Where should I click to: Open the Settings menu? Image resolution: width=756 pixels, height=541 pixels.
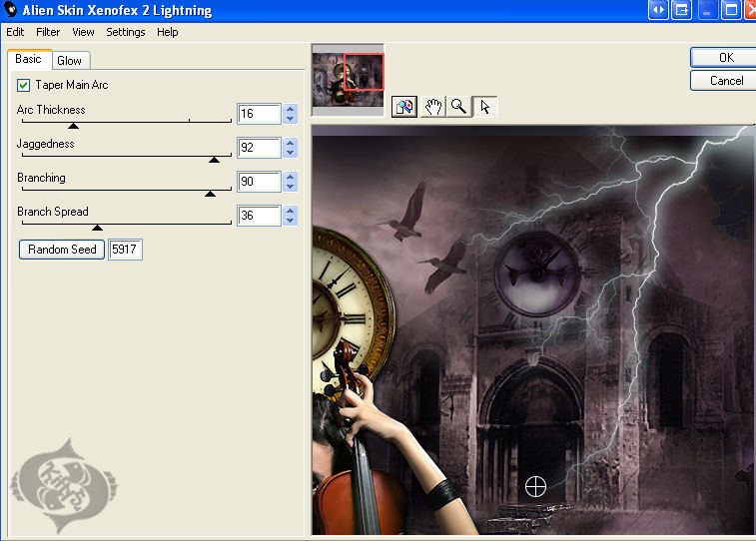tap(126, 32)
